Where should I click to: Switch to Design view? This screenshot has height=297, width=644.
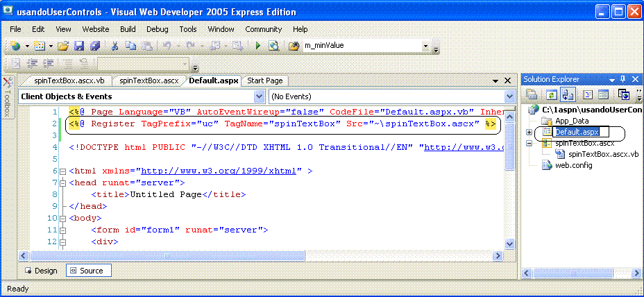pyautogui.click(x=41, y=271)
